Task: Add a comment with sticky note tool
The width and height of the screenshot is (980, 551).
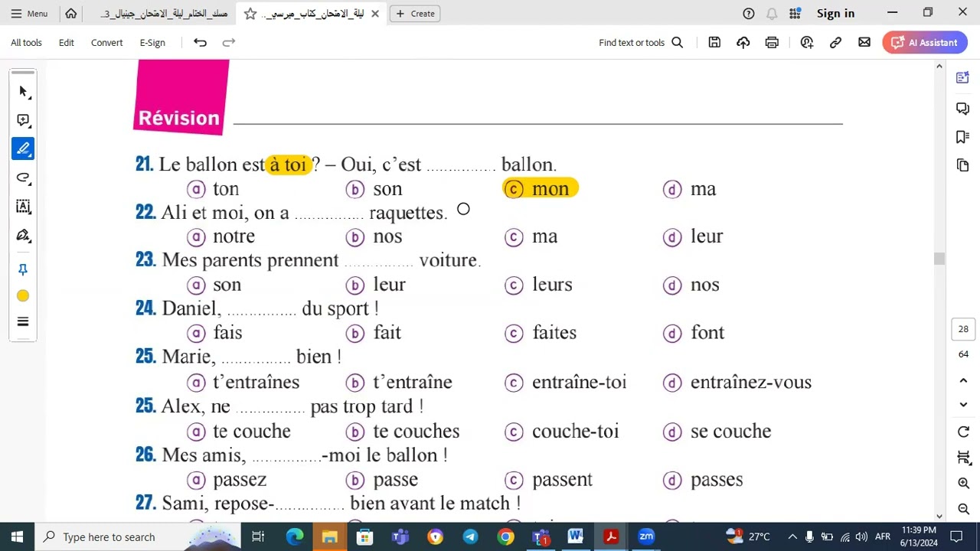Action: tap(23, 120)
